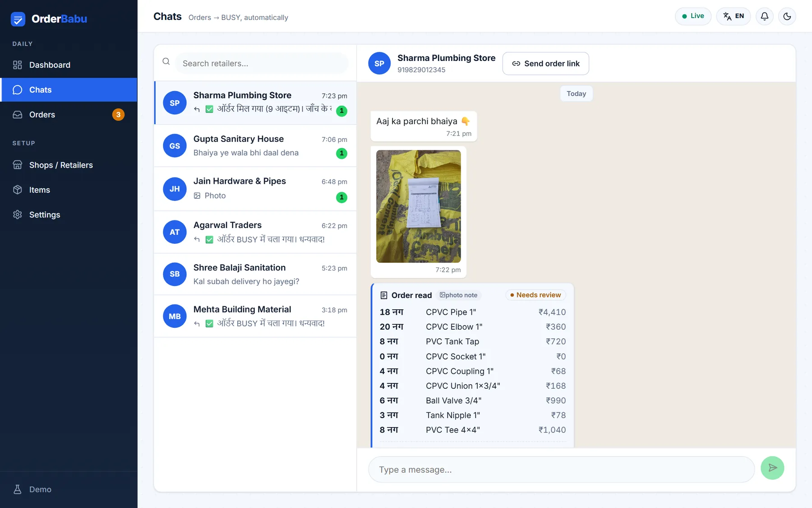812x508 pixels.
Task: Click the Type a message field
Action: [561, 470]
